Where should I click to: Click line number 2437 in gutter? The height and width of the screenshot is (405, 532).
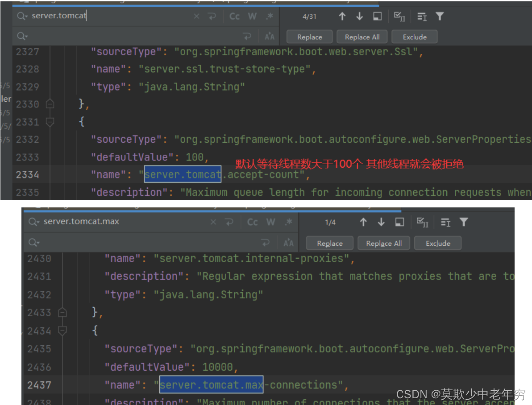pos(39,385)
